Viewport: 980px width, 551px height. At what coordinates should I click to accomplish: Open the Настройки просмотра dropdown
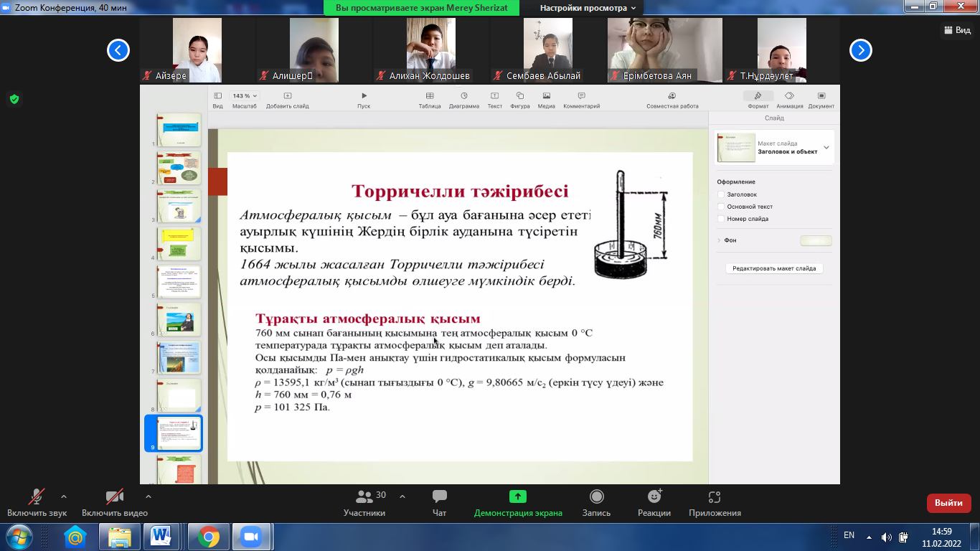[588, 8]
